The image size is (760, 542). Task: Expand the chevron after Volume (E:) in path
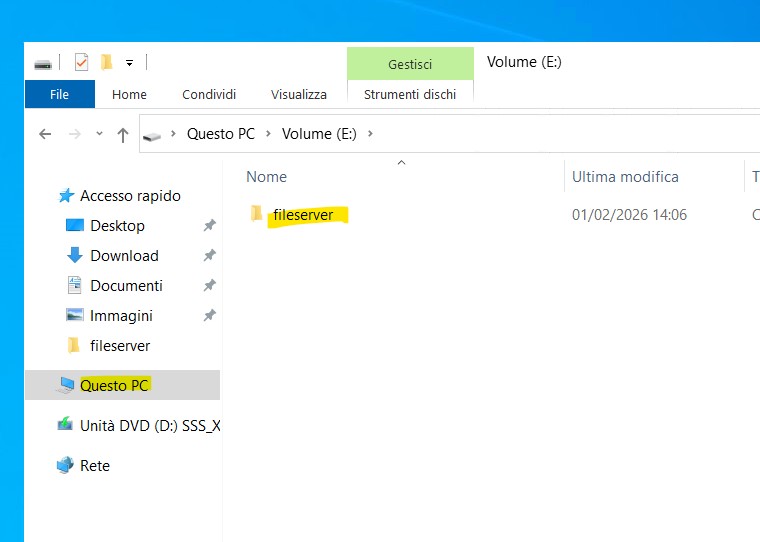click(x=370, y=134)
